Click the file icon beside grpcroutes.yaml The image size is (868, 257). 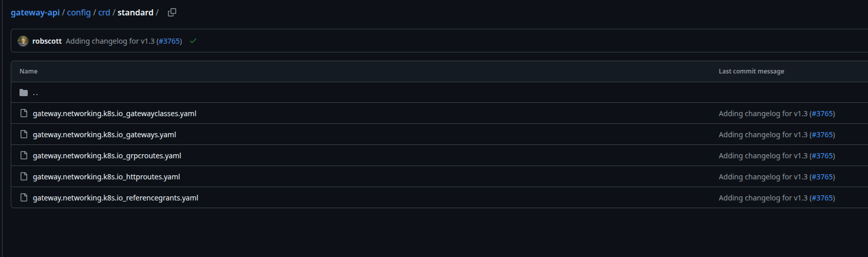click(x=24, y=155)
